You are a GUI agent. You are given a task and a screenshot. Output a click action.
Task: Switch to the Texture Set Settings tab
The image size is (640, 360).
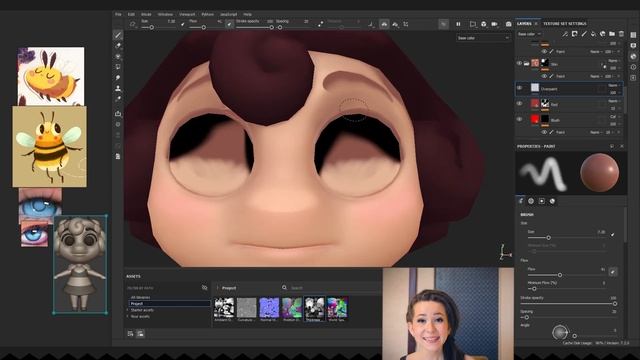565,24
